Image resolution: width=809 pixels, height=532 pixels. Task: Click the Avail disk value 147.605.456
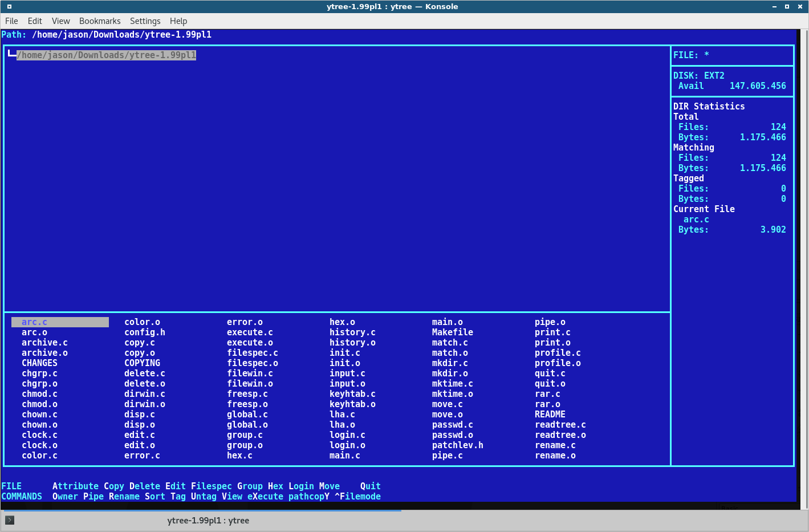point(758,86)
